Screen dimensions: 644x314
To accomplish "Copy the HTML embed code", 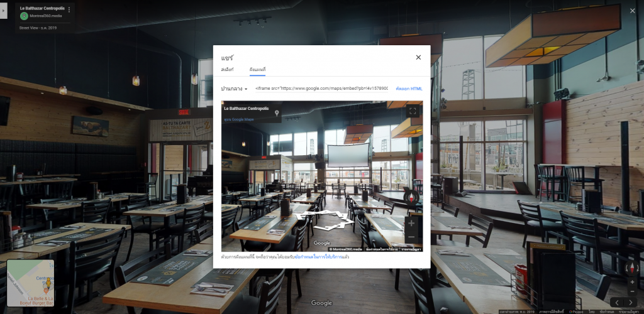I will (409, 89).
